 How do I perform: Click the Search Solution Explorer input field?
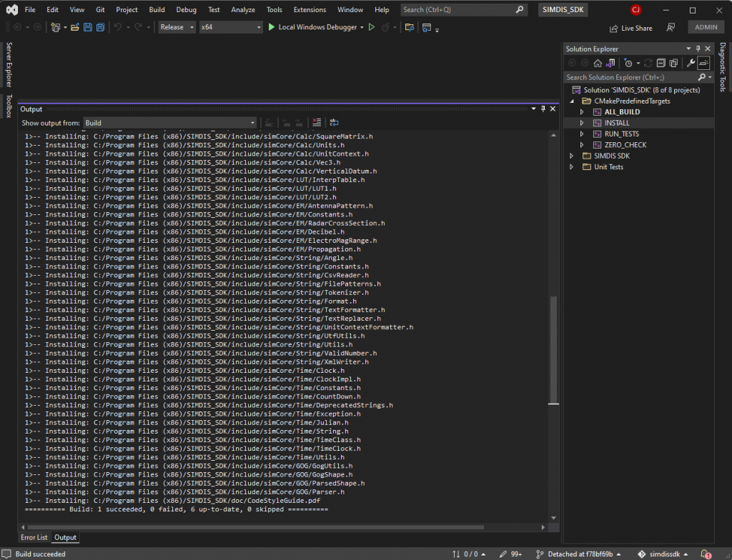[631, 77]
